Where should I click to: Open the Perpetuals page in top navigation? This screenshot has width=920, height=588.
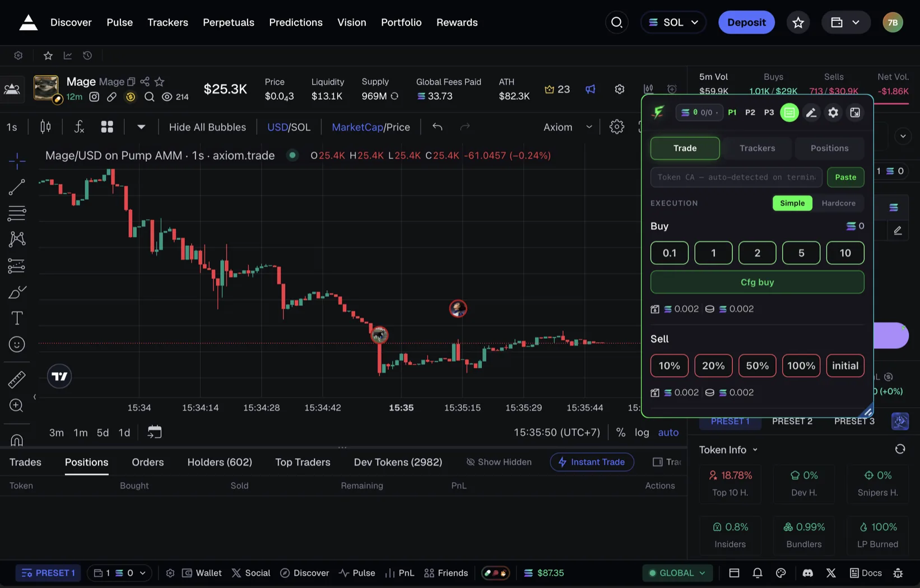(x=229, y=22)
